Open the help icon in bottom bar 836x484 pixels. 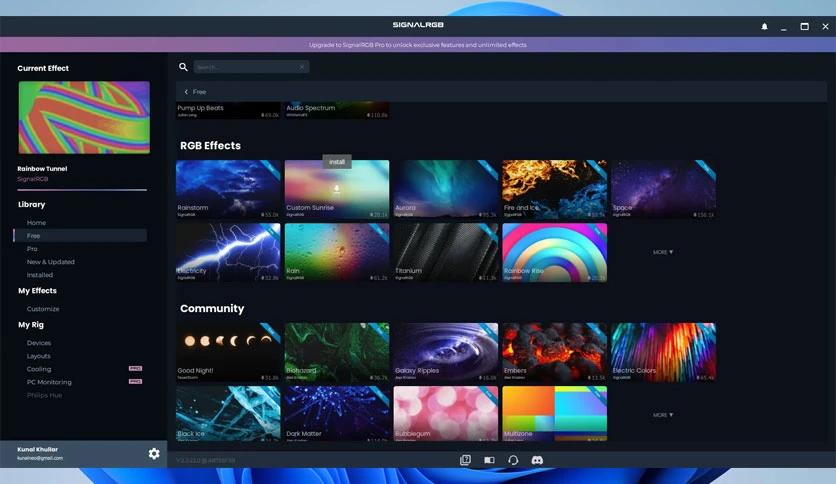coord(465,460)
